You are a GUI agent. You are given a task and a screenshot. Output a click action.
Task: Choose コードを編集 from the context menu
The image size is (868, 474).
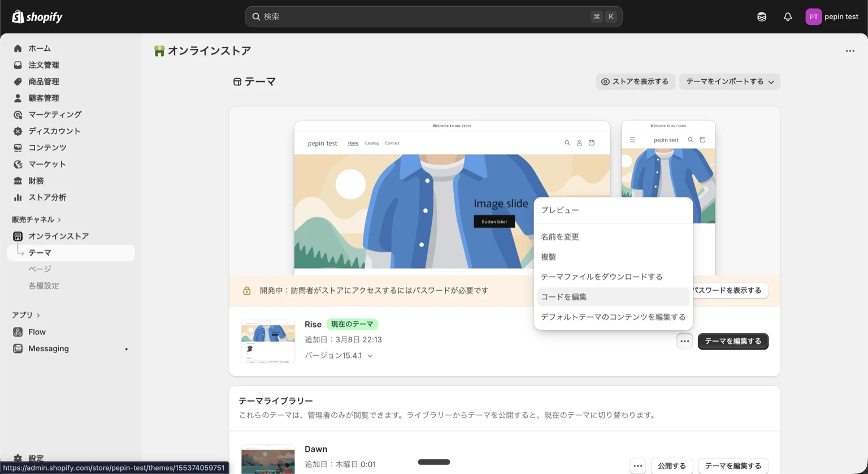click(563, 296)
